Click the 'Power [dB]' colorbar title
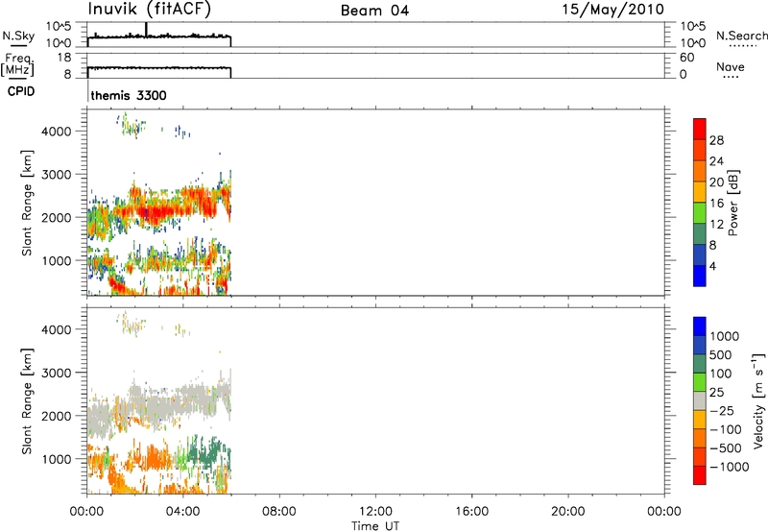The height and width of the screenshot is (532, 768). [732, 203]
